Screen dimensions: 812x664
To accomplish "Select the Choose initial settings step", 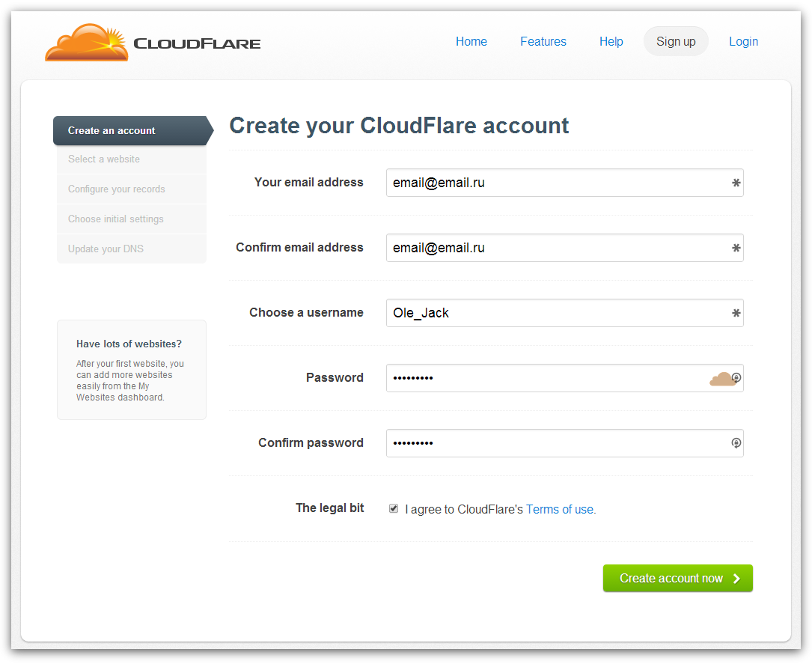I will click(x=132, y=219).
